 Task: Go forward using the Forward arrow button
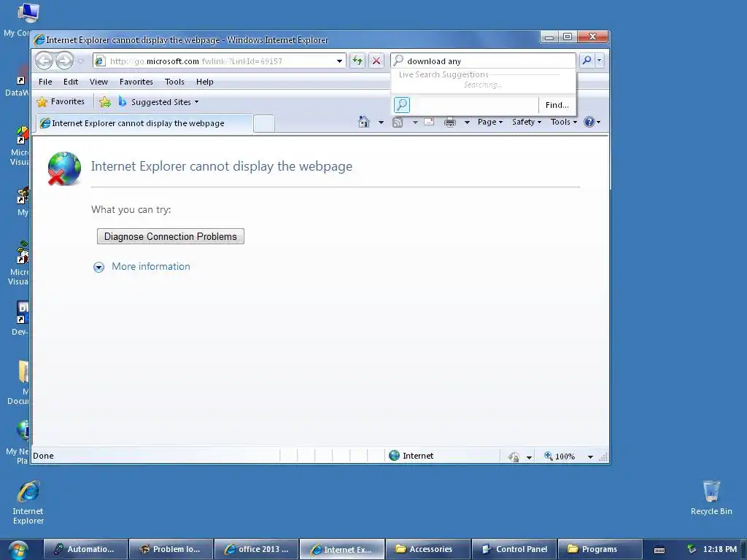(x=64, y=61)
